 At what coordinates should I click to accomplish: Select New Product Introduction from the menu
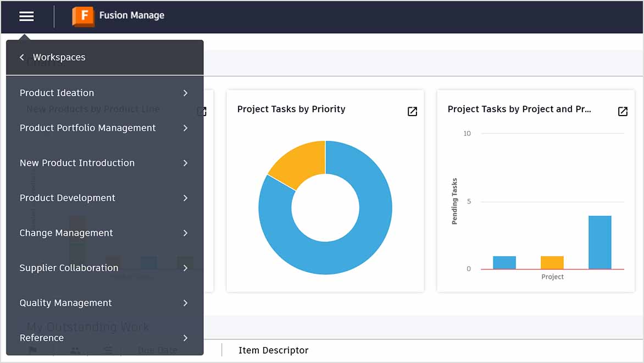click(x=77, y=163)
